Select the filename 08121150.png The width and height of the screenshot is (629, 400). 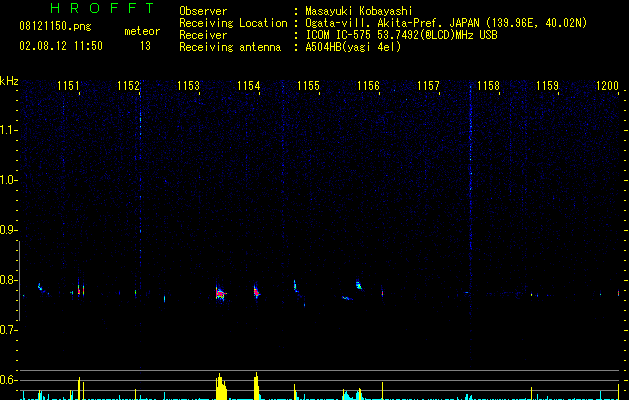55,27
